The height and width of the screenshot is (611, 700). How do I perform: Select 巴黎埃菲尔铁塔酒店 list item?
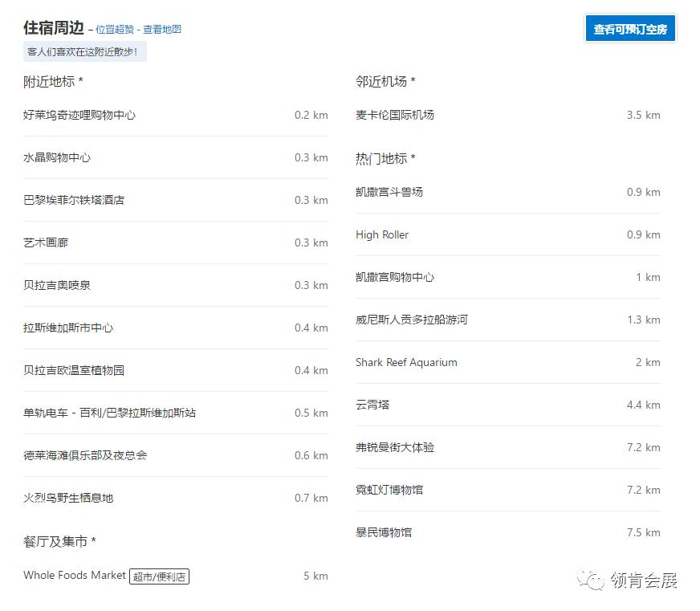tap(74, 200)
